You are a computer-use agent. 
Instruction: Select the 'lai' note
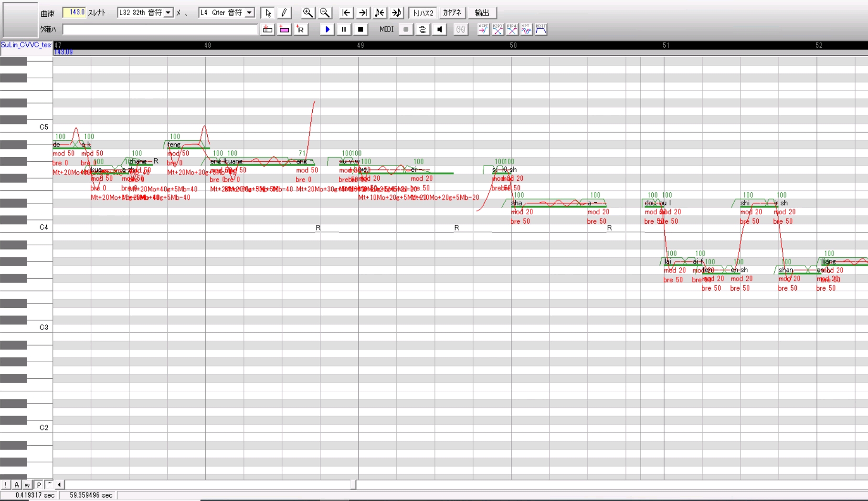point(678,261)
